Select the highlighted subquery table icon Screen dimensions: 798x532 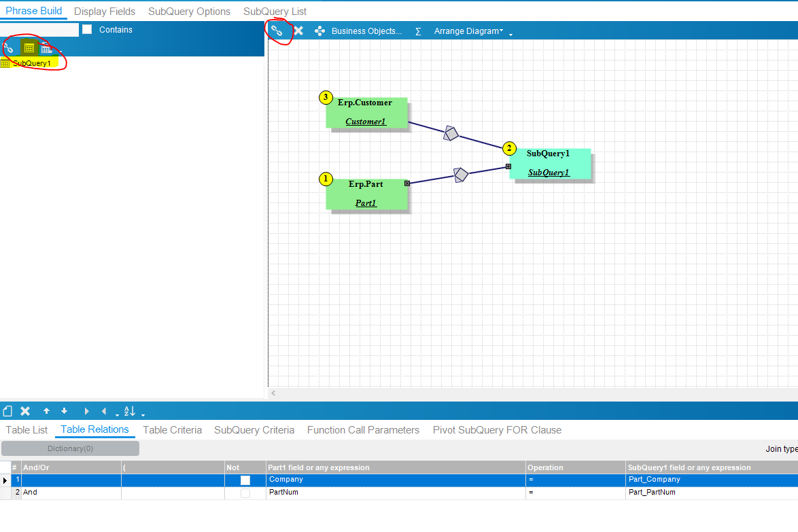click(29, 48)
